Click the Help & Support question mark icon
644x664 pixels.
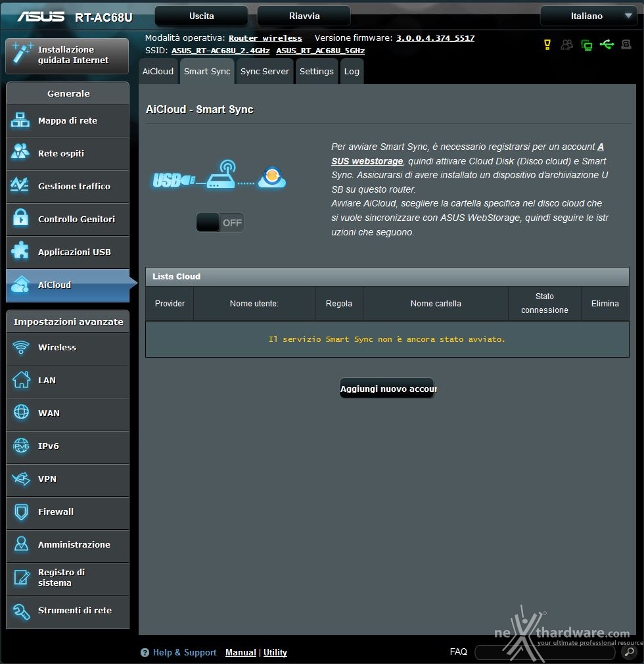coord(145,653)
